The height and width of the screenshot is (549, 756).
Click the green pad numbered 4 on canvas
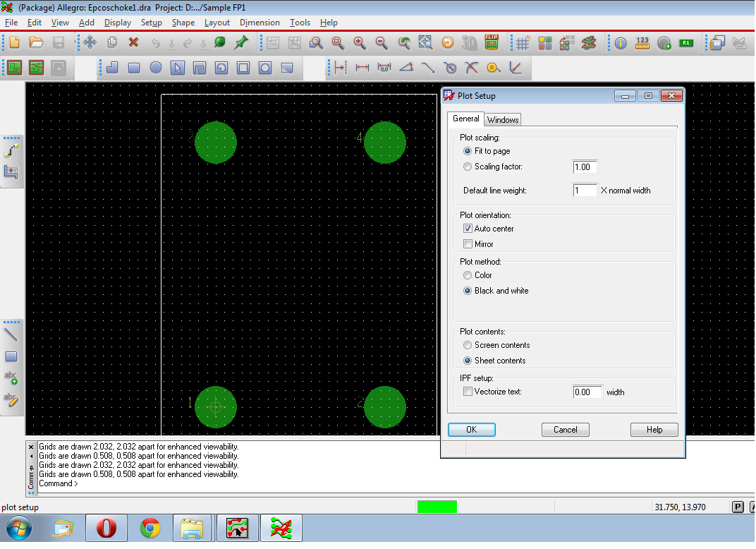pyautogui.click(x=385, y=143)
